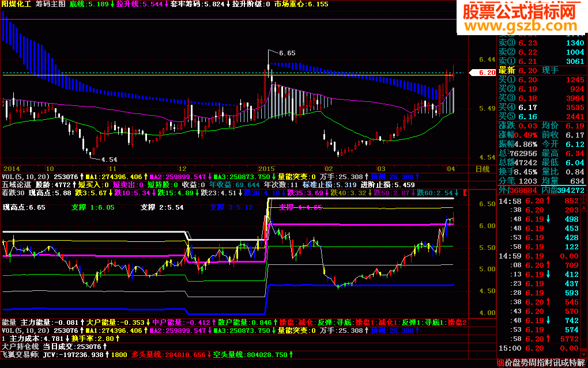Select the 卖① 6.21 ask row
Viewport: 588px width, 368px height.
(541, 62)
